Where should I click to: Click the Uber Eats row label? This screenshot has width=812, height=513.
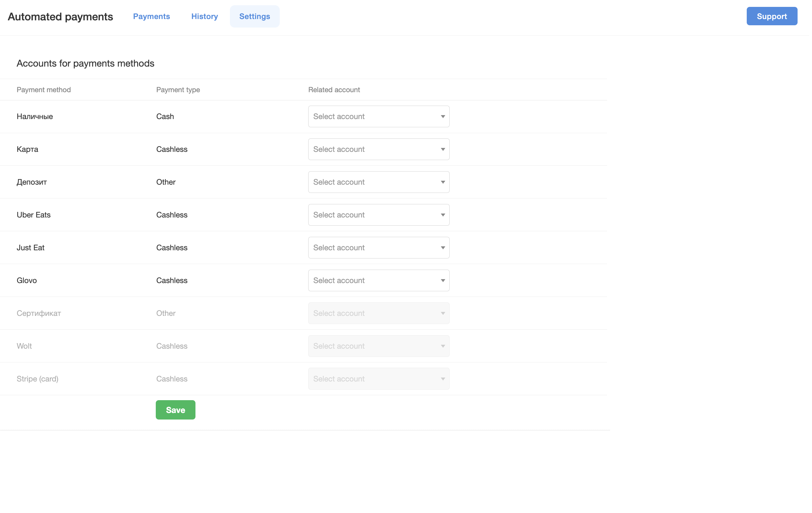33,215
